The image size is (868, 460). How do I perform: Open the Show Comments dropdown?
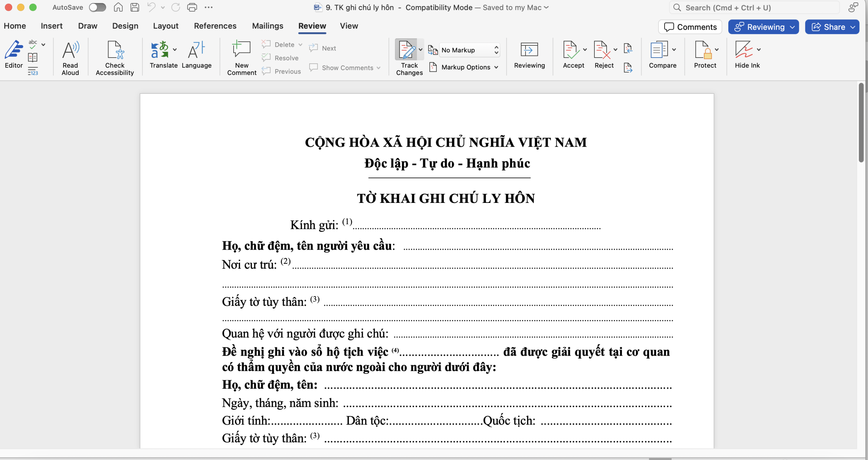coord(345,68)
